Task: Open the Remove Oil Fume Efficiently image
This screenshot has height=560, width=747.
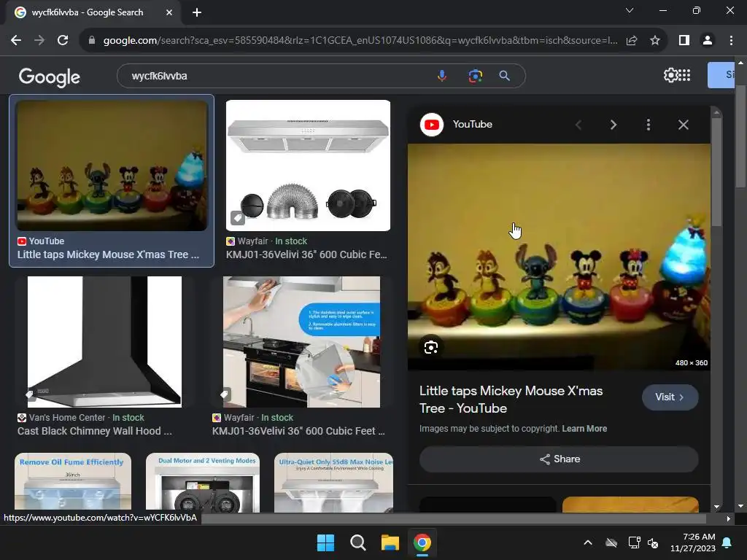Action: click(73, 482)
